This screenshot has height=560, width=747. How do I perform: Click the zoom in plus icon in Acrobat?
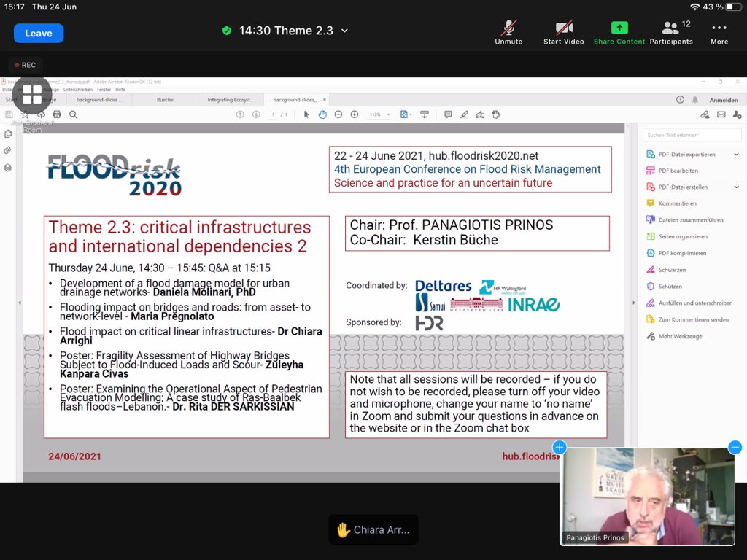[355, 114]
